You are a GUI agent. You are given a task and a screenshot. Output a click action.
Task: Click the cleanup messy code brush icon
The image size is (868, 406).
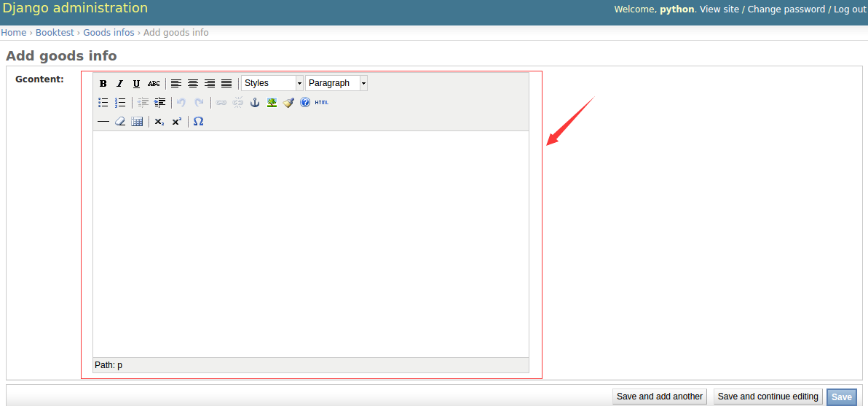coord(288,103)
